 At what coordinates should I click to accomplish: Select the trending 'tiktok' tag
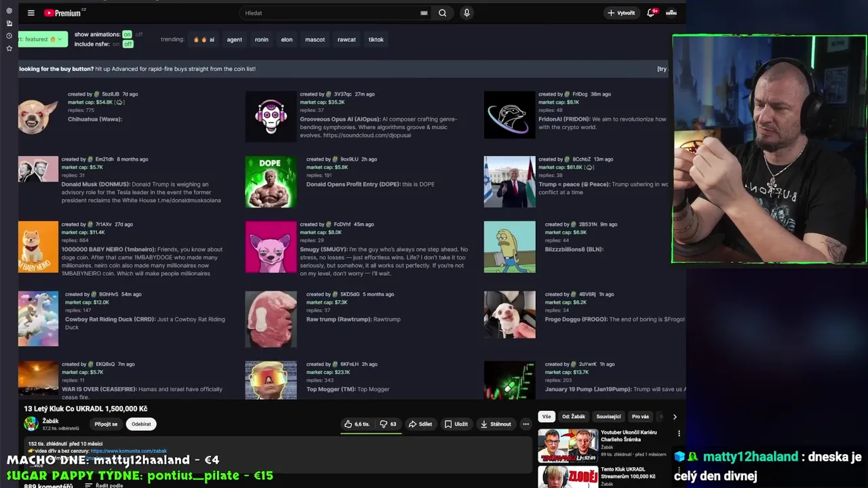click(x=376, y=39)
